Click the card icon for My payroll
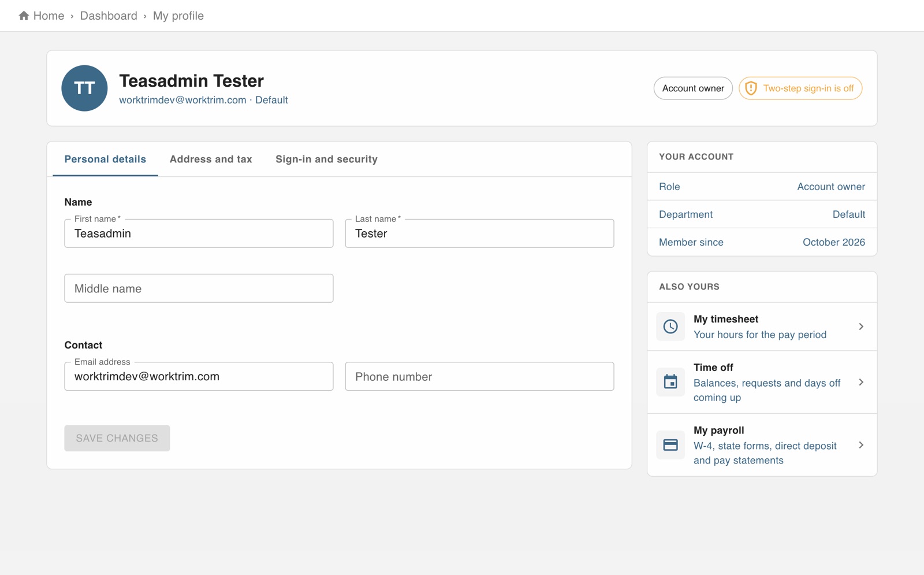Viewport: 924px width, 575px height. [670, 445]
